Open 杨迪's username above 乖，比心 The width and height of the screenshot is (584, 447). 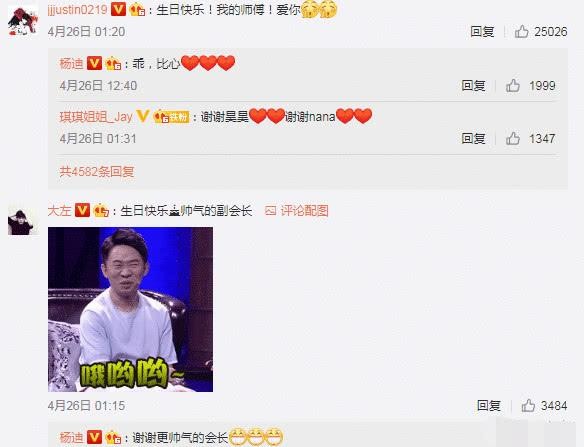pyautogui.click(x=72, y=64)
